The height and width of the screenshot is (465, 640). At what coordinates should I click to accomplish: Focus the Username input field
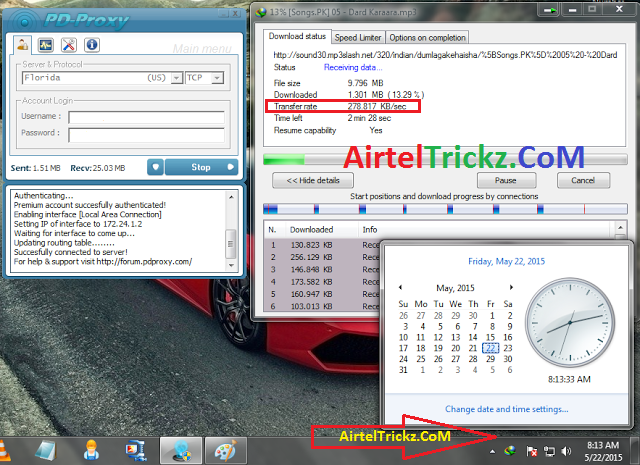coord(147,117)
